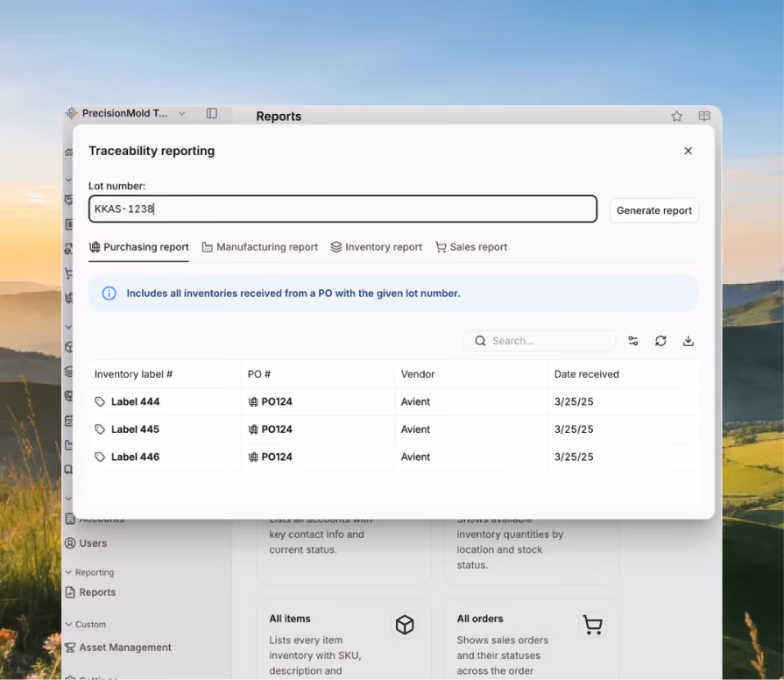Click the Sales report cart icon

441,247
